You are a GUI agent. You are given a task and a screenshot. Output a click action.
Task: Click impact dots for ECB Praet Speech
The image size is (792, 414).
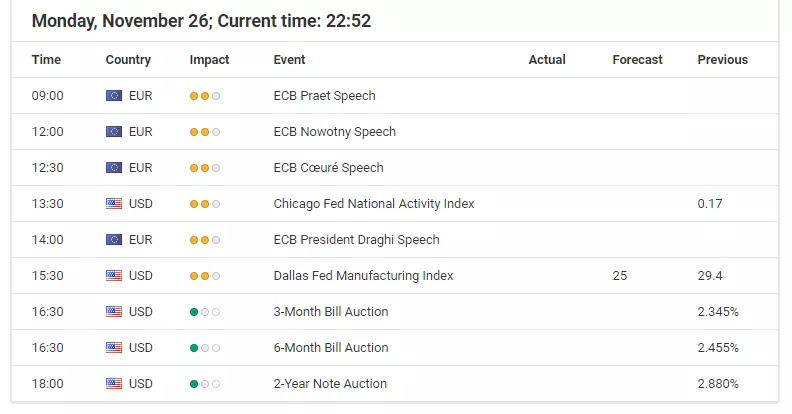[205, 96]
